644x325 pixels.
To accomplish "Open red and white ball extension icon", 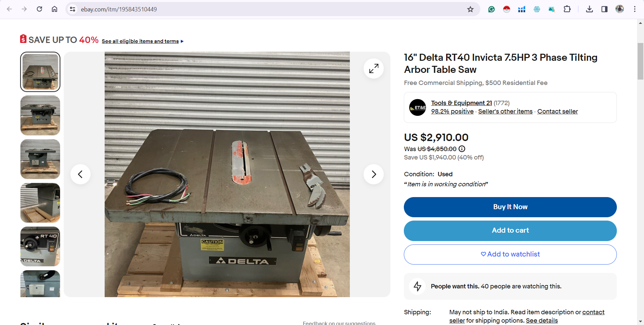I will click(x=506, y=9).
